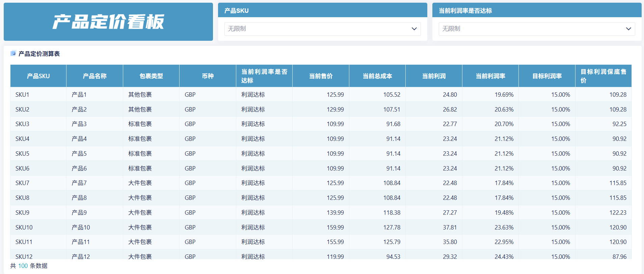Click the 目标利润率 column header
The width and height of the screenshot is (644, 274).
(547, 76)
